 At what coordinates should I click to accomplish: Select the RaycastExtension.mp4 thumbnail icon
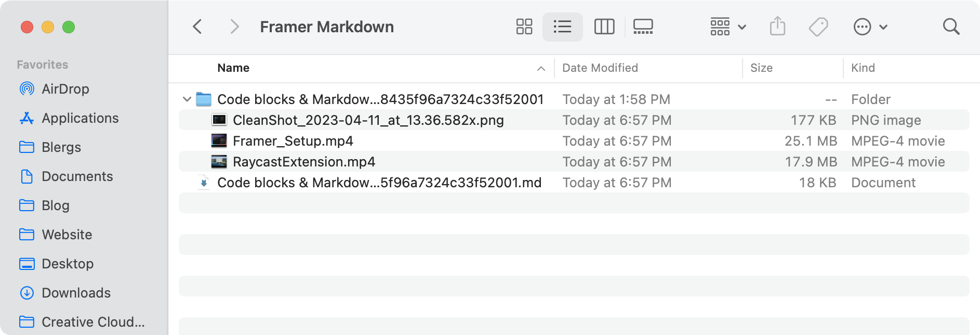(x=219, y=162)
